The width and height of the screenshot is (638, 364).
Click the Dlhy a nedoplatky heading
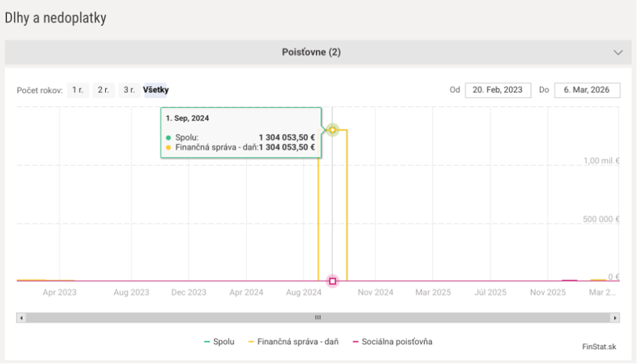point(56,18)
